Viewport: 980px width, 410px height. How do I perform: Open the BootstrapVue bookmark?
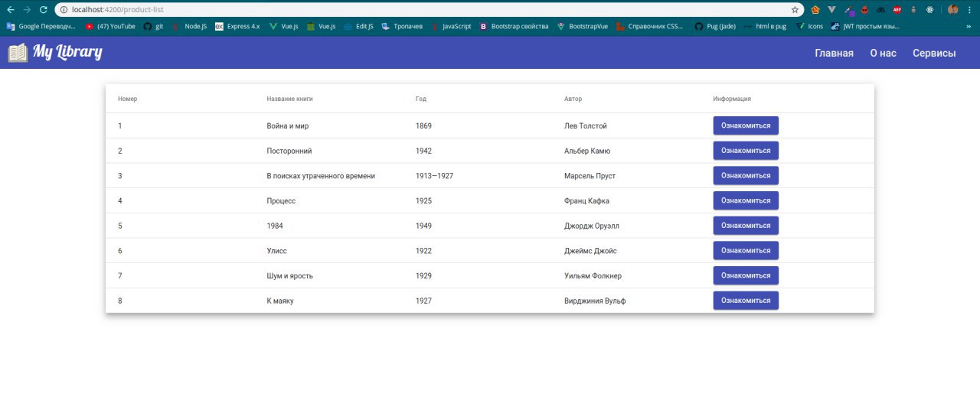583,26
